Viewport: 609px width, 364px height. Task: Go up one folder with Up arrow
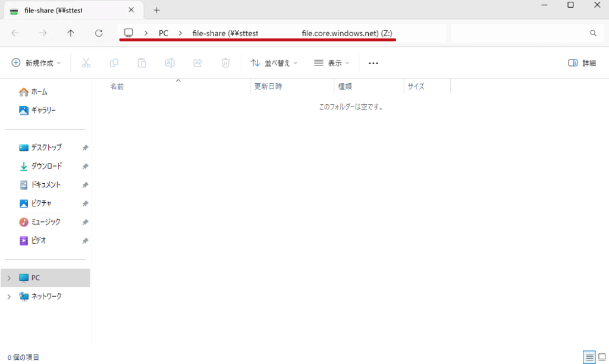pyautogui.click(x=71, y=33)
